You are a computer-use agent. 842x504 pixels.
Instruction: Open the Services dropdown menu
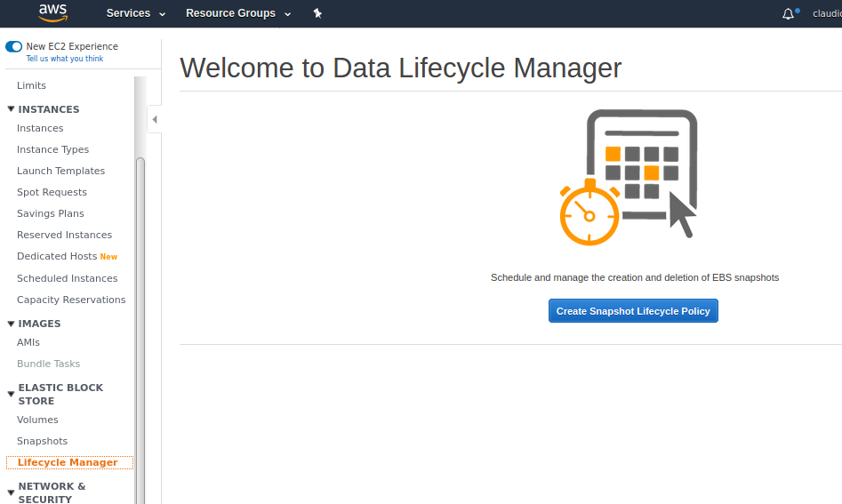[x=136, y=13]
